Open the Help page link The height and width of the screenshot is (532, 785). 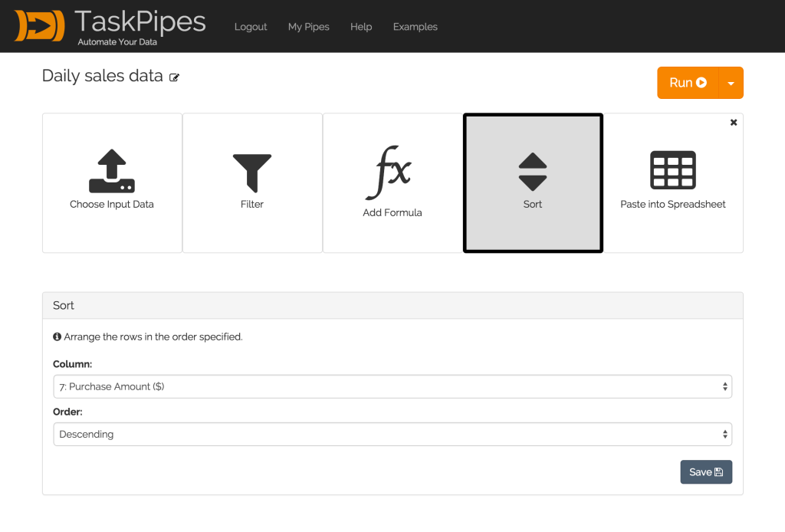pos(361,27)
